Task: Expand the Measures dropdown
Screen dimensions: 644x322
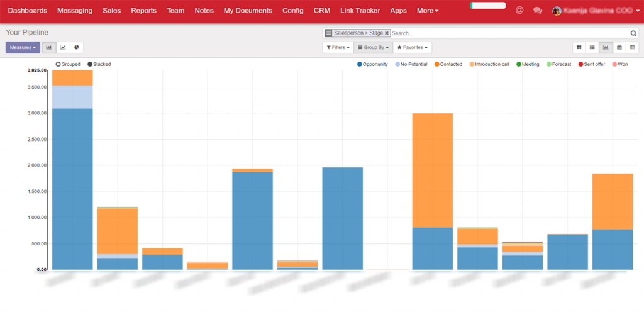Action: [23, 47]
